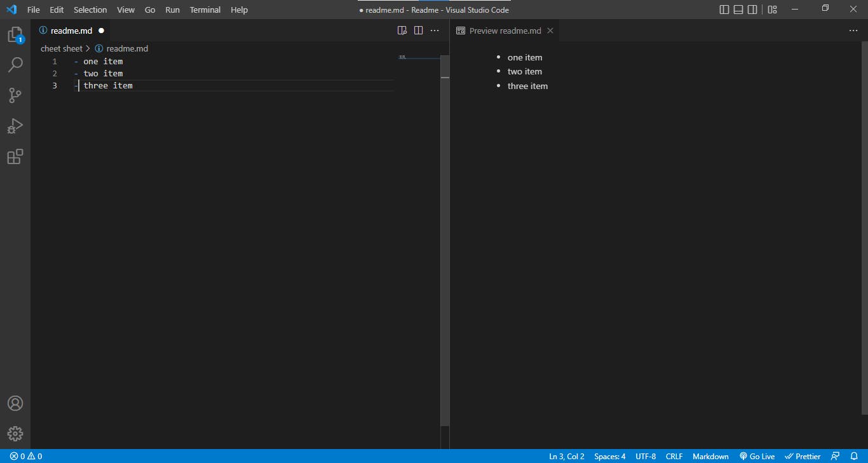Open the Go menu

[150, 10]
